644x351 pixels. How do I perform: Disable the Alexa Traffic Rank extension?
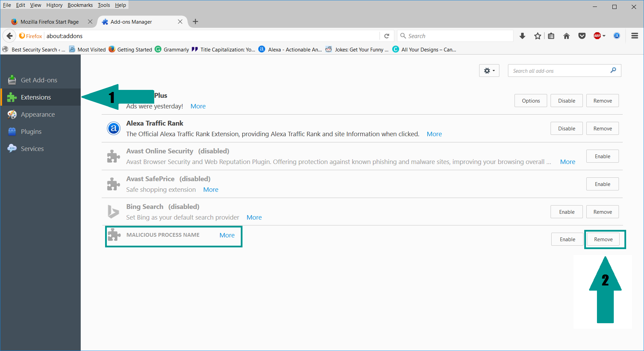pos(566,129)
